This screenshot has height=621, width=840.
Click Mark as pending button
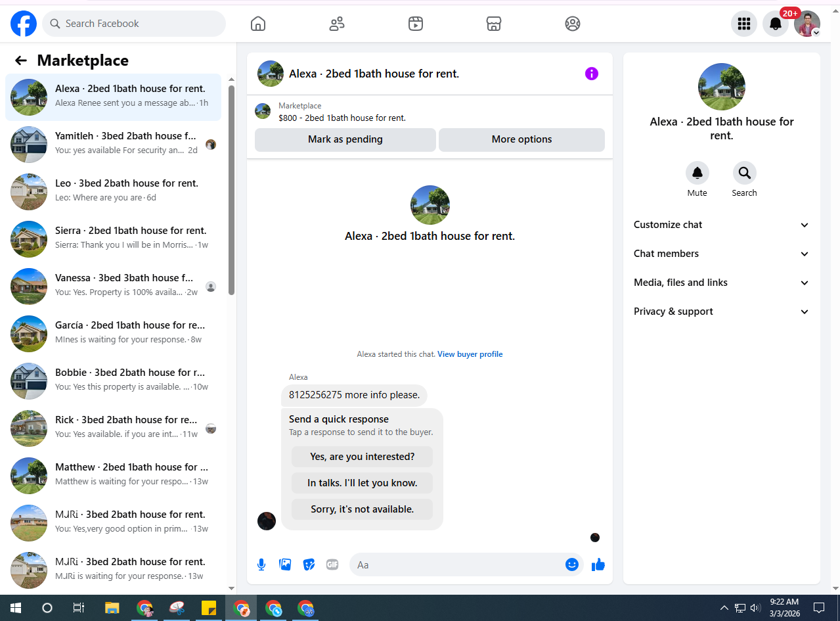[345, 139]
